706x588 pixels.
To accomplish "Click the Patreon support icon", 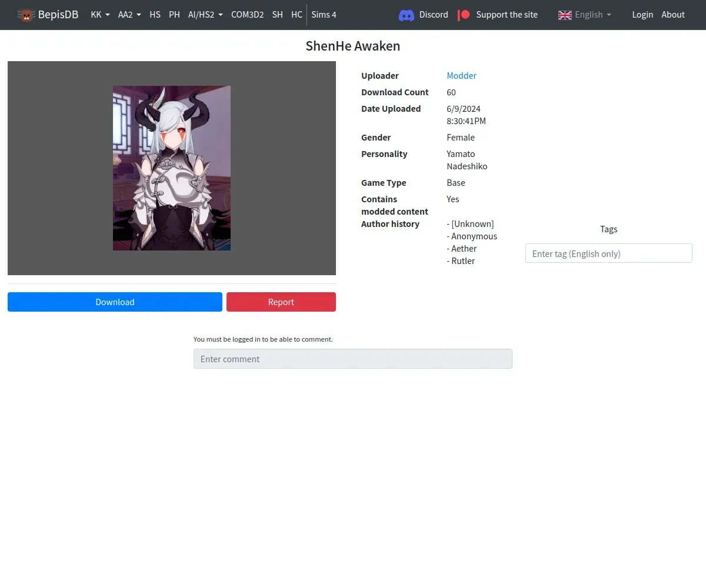I will (x=464, y=15).
